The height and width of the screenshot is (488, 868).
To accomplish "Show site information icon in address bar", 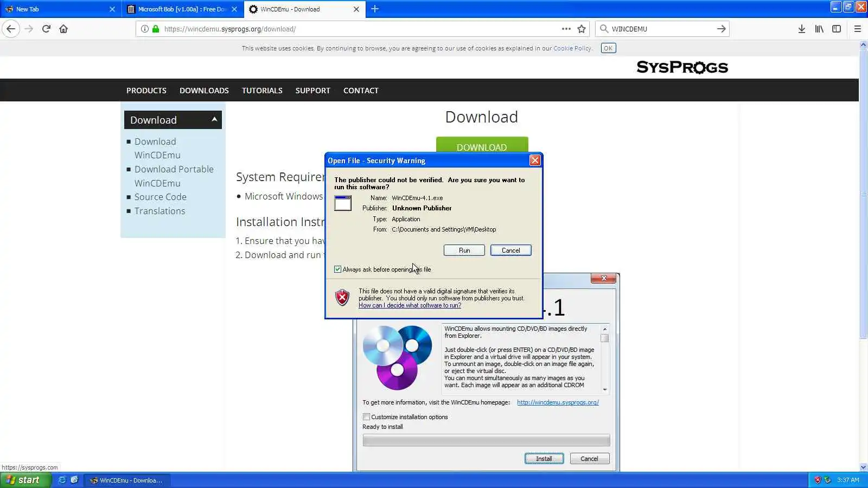I will coord(145,29).
